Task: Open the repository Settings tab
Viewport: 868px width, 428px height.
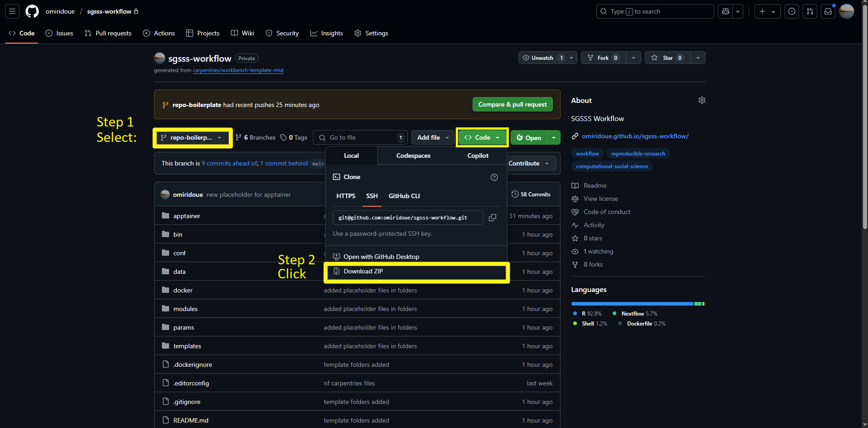Action: pyautogui.click(x=371, y=33)
